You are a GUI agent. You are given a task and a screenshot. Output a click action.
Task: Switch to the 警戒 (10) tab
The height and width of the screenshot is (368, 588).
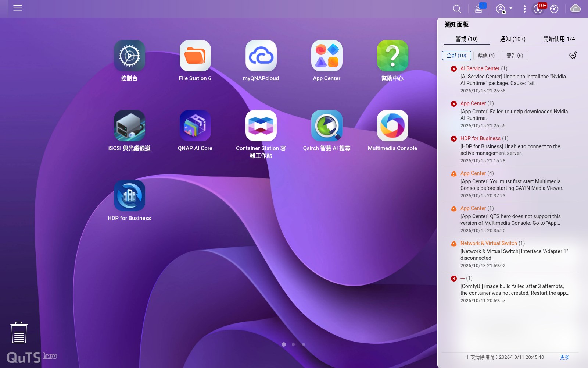466,39
